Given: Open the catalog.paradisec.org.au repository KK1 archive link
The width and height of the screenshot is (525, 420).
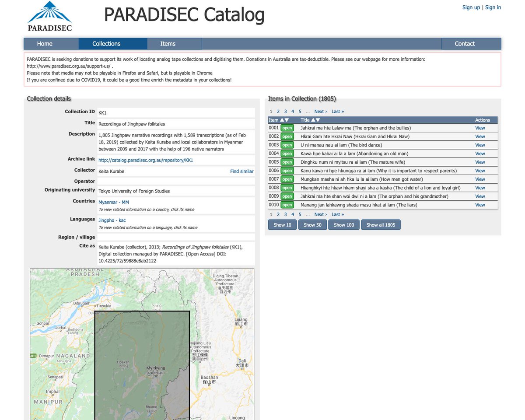Looking at the screenshot, I should (146, 160).
